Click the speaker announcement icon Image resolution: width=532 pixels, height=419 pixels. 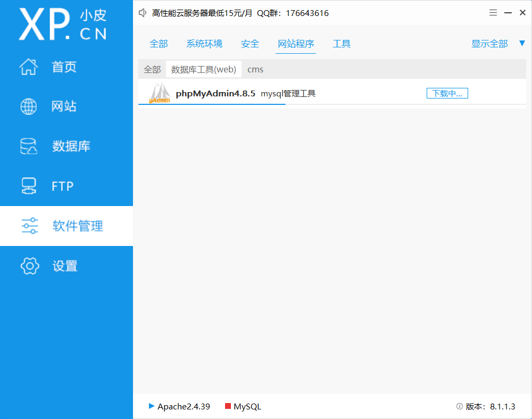click(x=143, y=13)
